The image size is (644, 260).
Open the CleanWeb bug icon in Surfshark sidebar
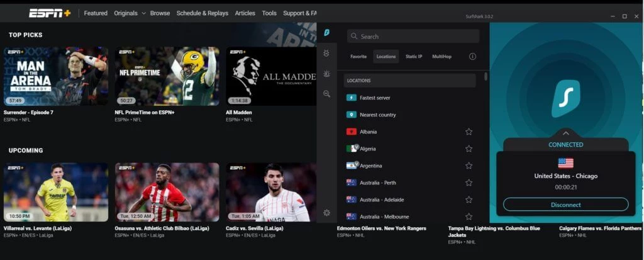(x=326, y=54)
